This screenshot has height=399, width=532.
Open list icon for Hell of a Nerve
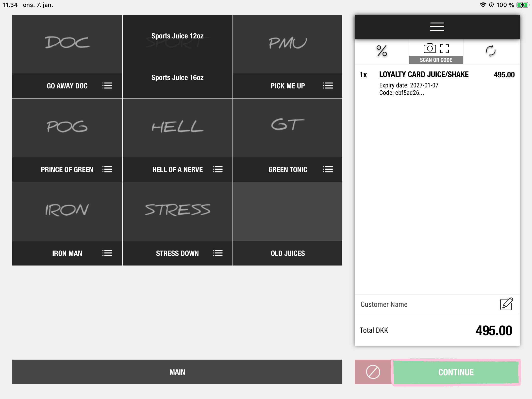tap(218, 169)
